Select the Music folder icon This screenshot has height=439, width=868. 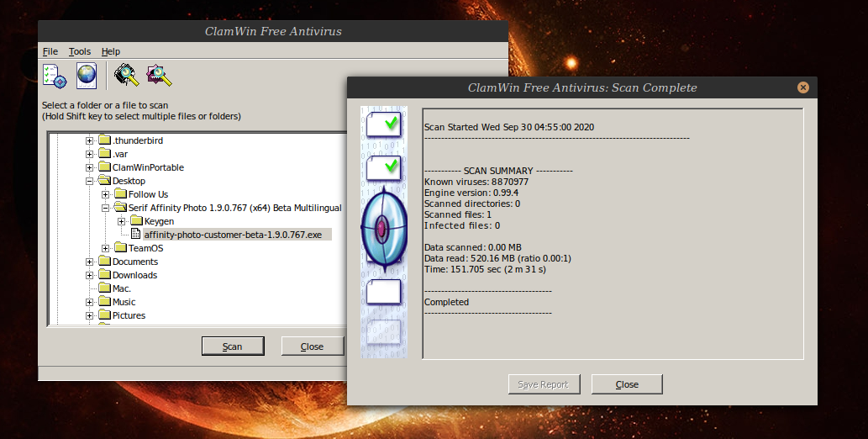coord(105,302)
